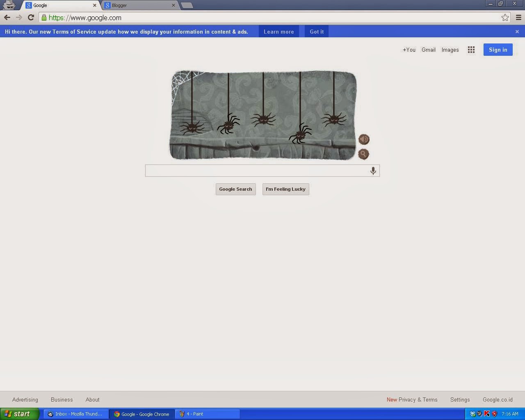Switch to the 4 - Paint taskbar item
525x420 pixels.
pos(208,414)
